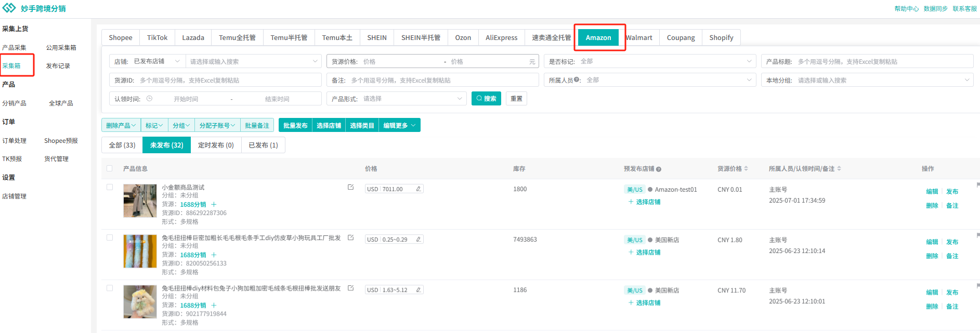
Task: Click plus icon beside 1688分销 for 820050256133
Action: [x=214, y=255]
